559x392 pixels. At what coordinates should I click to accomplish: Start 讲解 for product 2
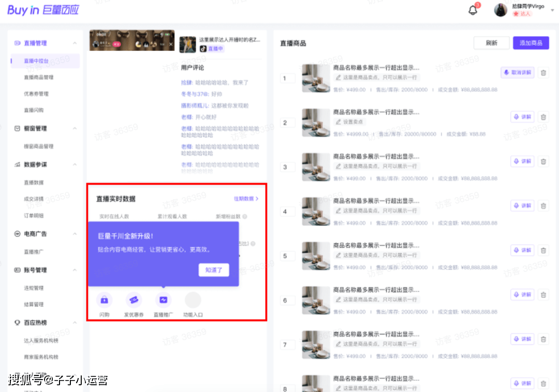pyautogui.click(x=522, y=117)
